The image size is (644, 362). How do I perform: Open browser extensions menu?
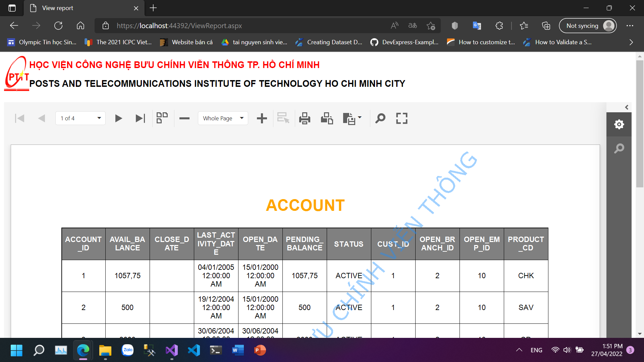[x=499, y=26]
